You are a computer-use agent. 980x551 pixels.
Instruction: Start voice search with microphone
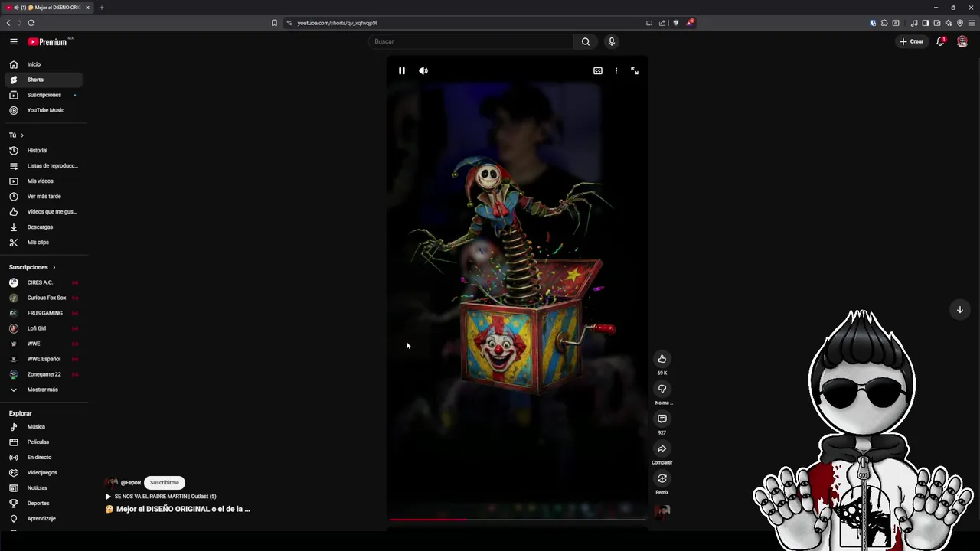click(611, 41)
